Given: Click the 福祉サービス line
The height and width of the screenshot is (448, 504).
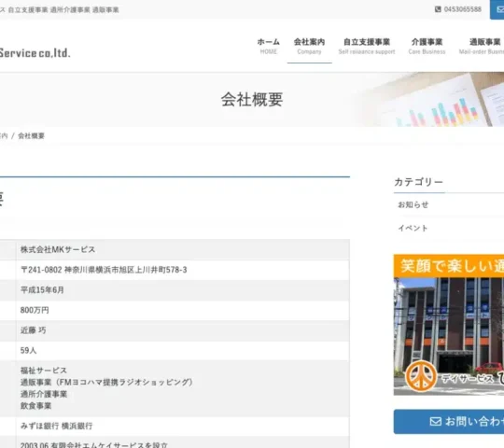Looking at the screenshot, I should 44,371.
